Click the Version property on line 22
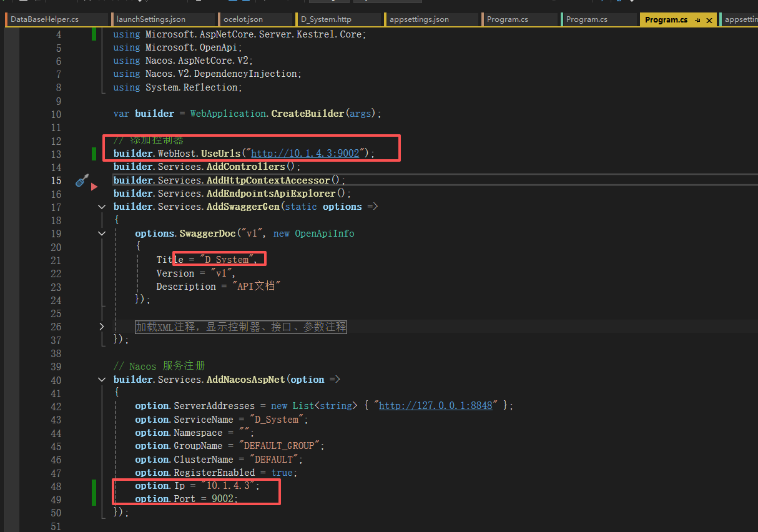Image resolution: width=758 pixels, height=532 pixels. tap(175, 273)
